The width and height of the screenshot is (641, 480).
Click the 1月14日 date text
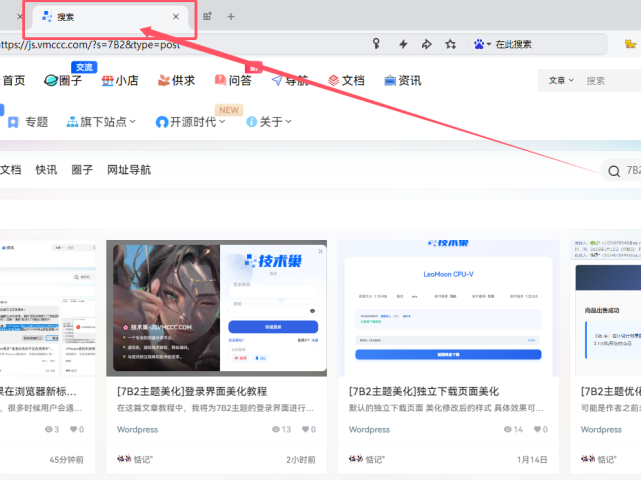point(532,460)
